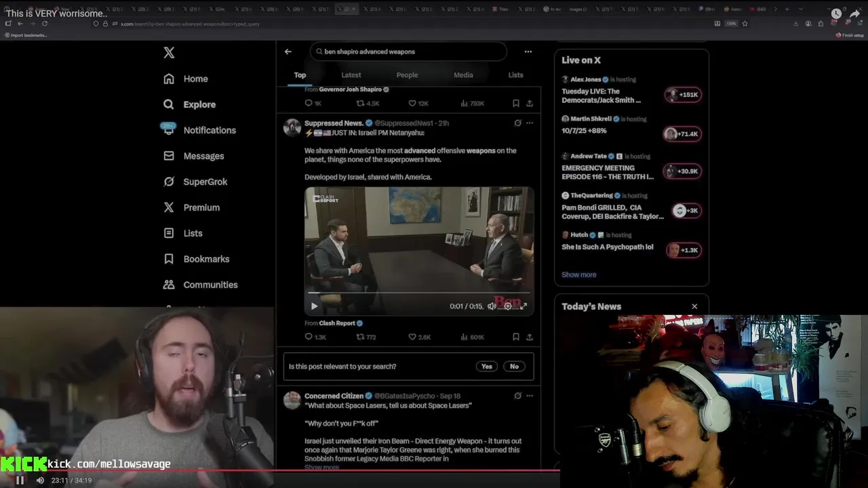
Task: Open Lists in the sidebar
Action: [183, 233]
